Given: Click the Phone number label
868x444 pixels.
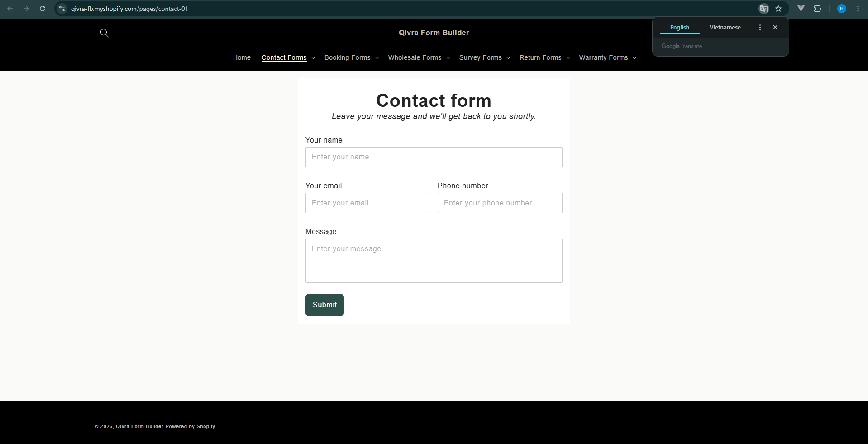Looking at the screenshot, I should pyautogui.click(x=463, y=186).
